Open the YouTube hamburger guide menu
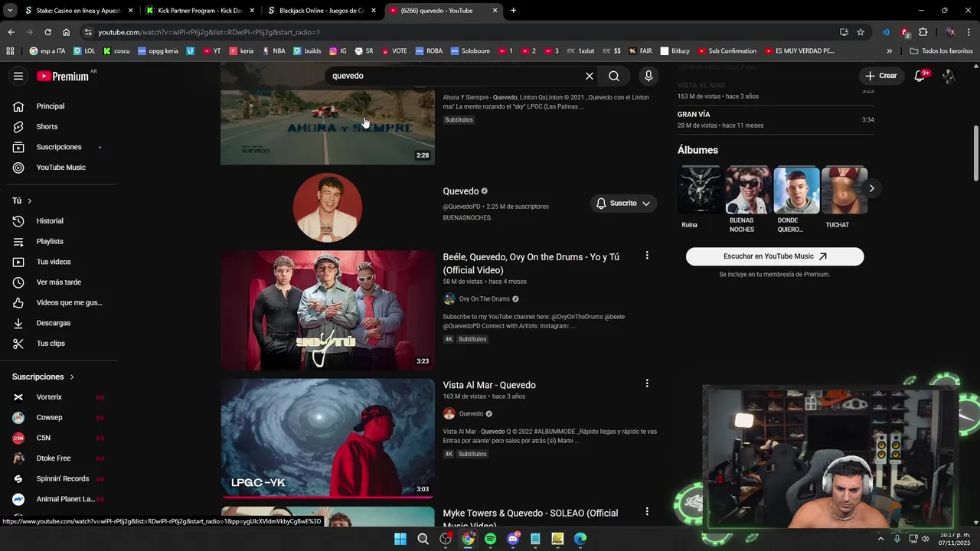This screenshot has height=551, width=980. (18, 76)
